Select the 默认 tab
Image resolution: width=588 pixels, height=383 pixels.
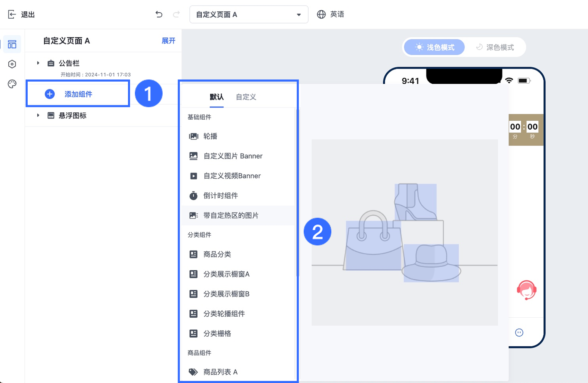[x=216, y=97]
